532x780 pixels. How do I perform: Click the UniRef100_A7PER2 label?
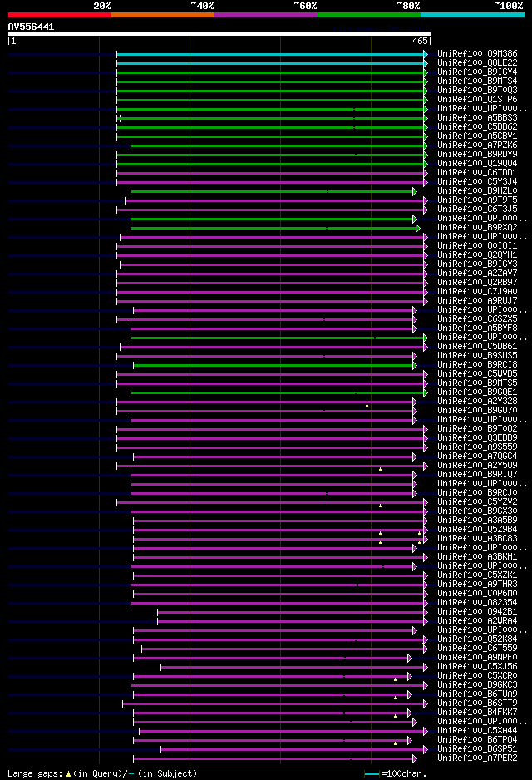pos(477,758)
